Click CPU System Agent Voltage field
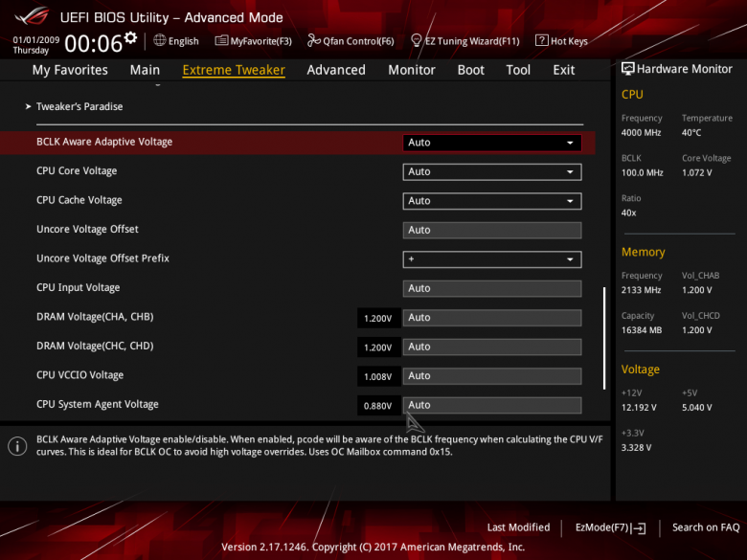 tap(492, 405)
